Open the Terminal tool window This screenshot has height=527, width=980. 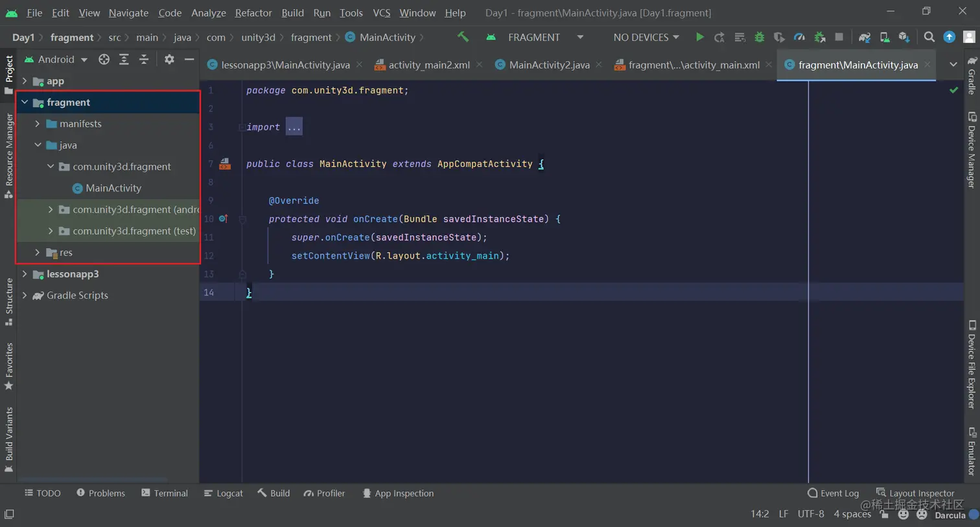165,493
